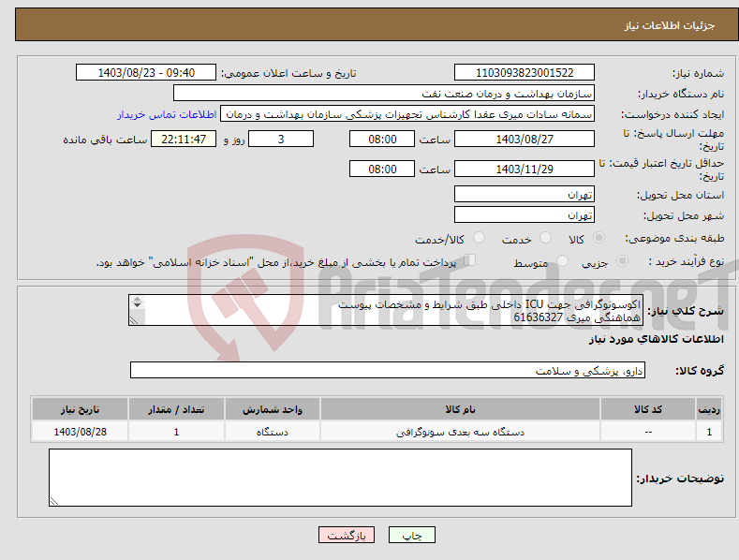This screenshot has width=739, height=560.
Task: Click the کد کالا column header
Action: (x=648, y=409)
